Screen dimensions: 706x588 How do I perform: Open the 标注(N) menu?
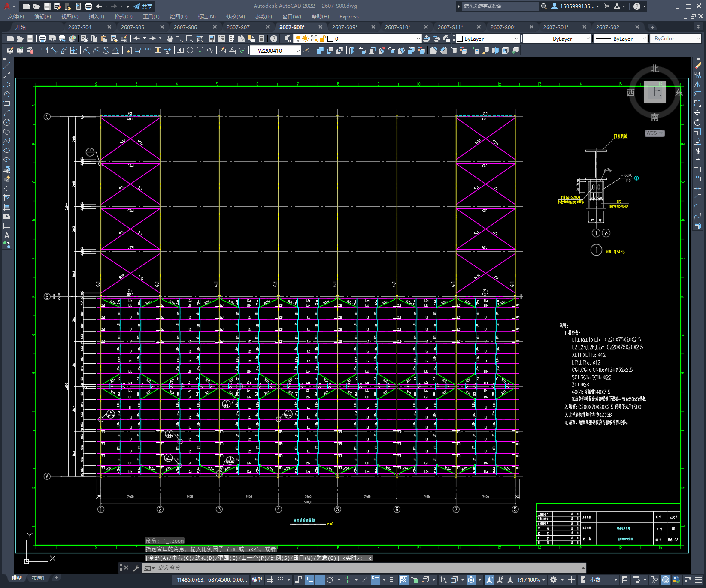point(206,16)
